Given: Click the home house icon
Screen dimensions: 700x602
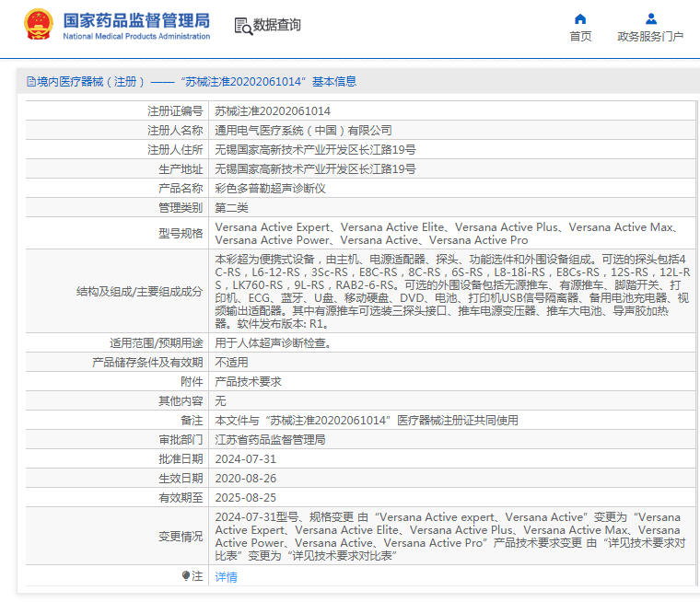Looking at the screenshot, I should coord(580,18).
